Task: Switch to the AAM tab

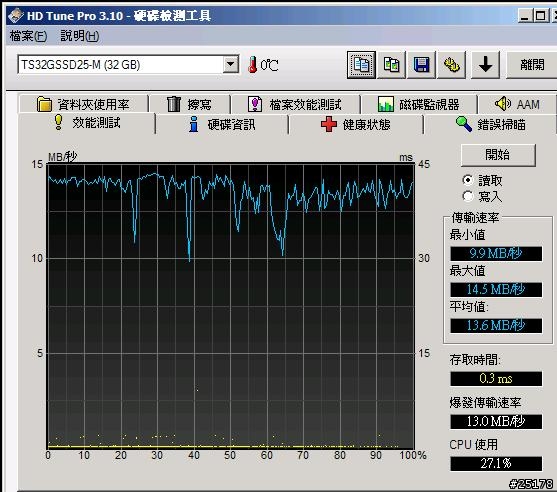Action: (x=517, y=104)
